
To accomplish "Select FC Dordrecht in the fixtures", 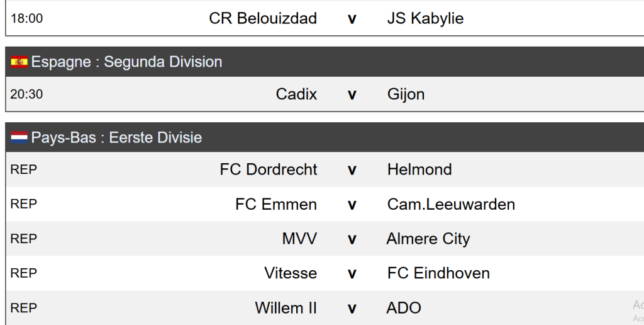I will click(x=269, y=169).
